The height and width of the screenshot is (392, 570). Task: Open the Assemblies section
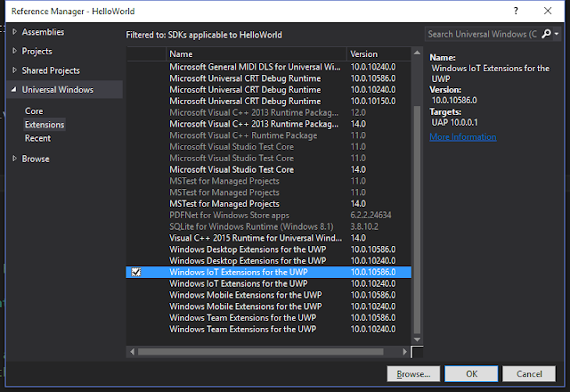click(43, 32)
